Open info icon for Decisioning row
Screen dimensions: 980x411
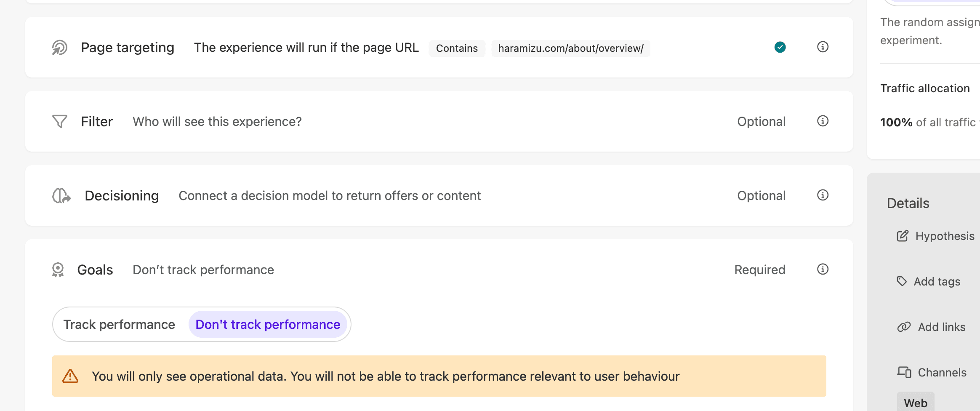[x=823, y=195]
